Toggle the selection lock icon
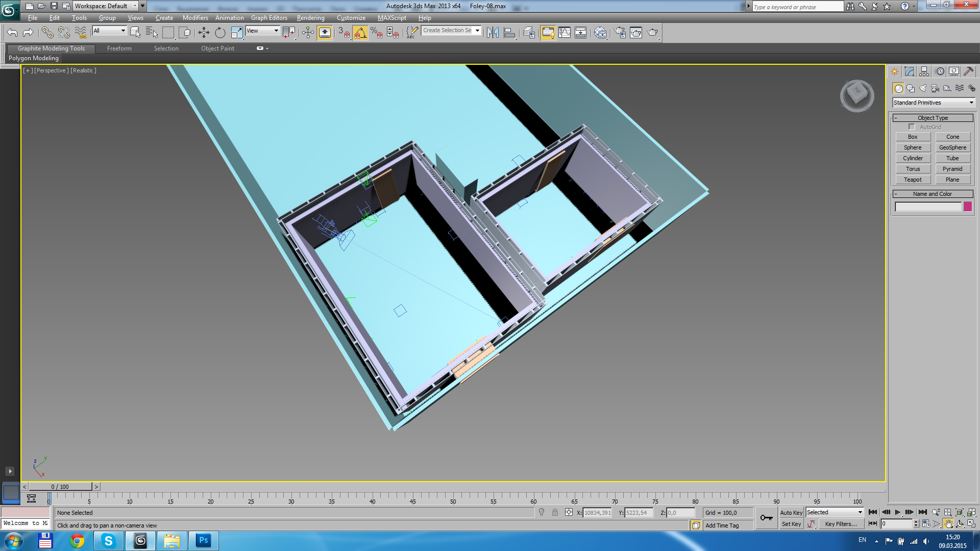This screenshot has width=980, height=551. coord(555,513)
